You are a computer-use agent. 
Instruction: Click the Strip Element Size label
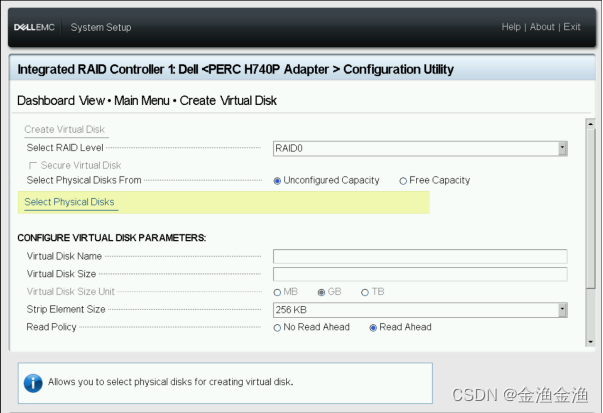(66, 309)
